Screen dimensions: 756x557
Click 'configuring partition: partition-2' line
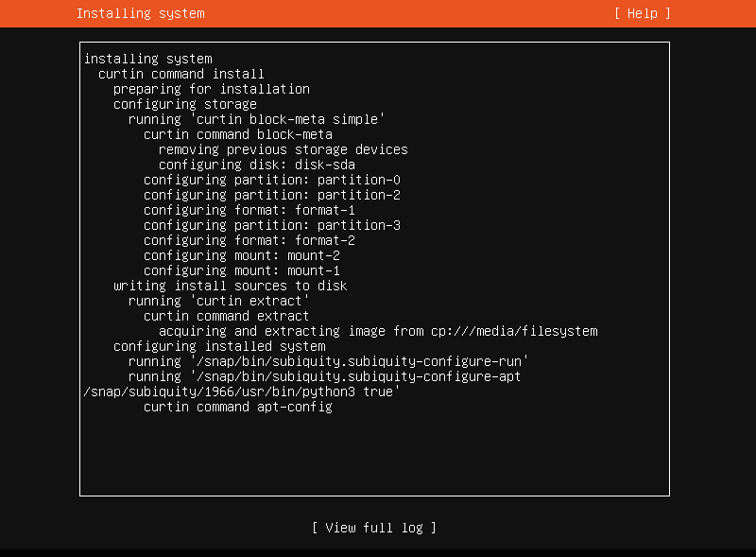[x=272, y=195]
